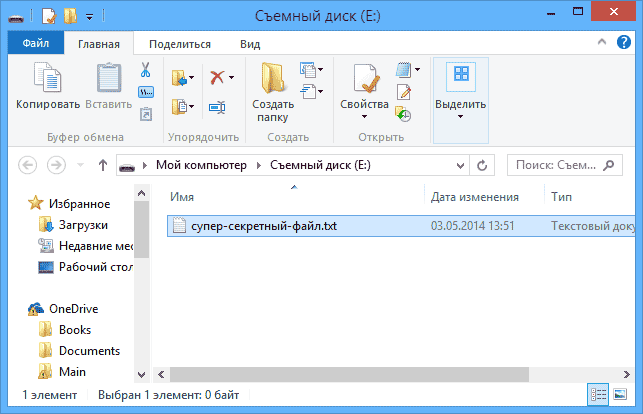Click the Easy access icon in Создать group
643x414 pixels.
point(308,91)
